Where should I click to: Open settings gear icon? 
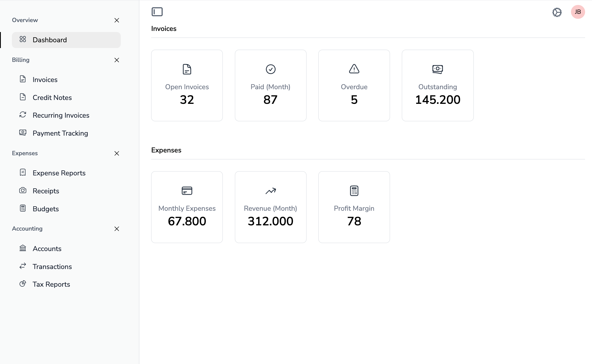[557, 12]
